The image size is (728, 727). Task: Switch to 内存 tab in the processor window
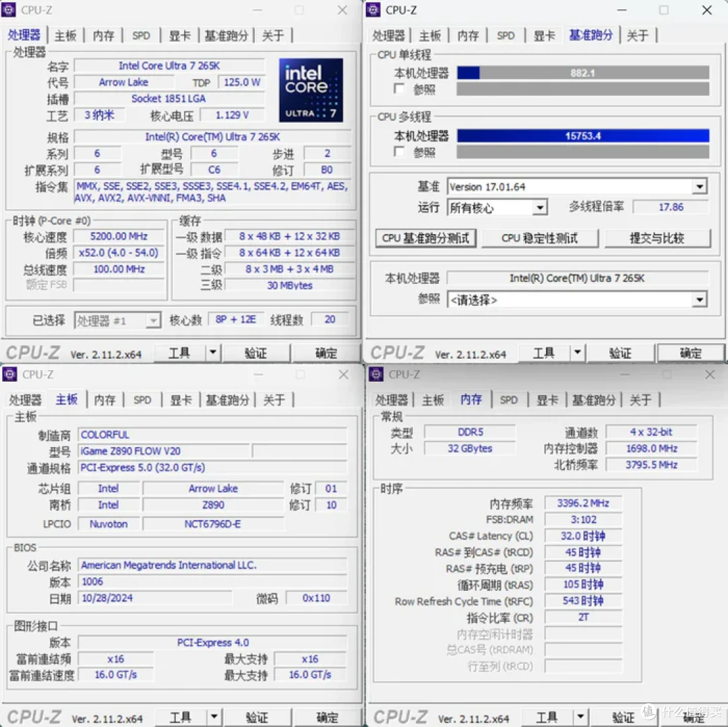point(103,35)
